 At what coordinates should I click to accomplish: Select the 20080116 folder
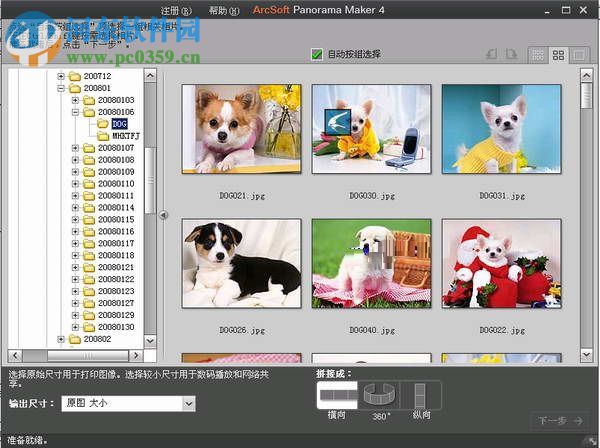pos(116,231)
